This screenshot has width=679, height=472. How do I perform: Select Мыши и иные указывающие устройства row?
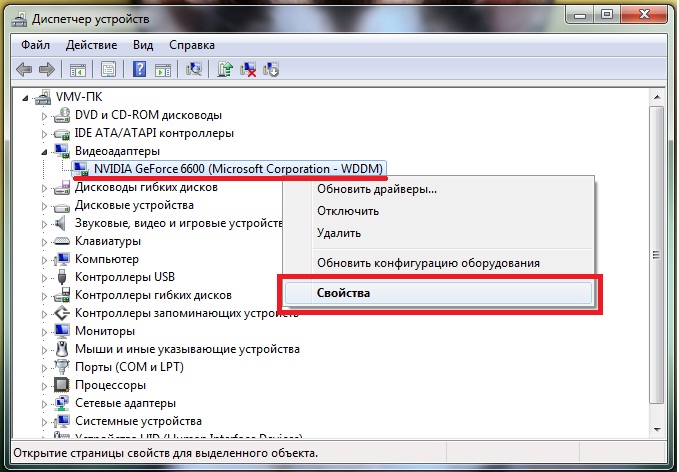coord(187,349)
